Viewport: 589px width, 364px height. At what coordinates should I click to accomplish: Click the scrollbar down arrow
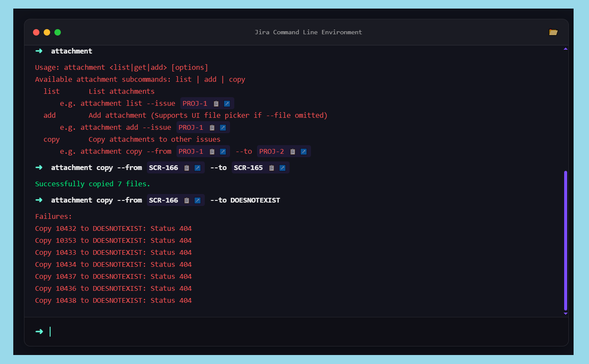point(565,313)
